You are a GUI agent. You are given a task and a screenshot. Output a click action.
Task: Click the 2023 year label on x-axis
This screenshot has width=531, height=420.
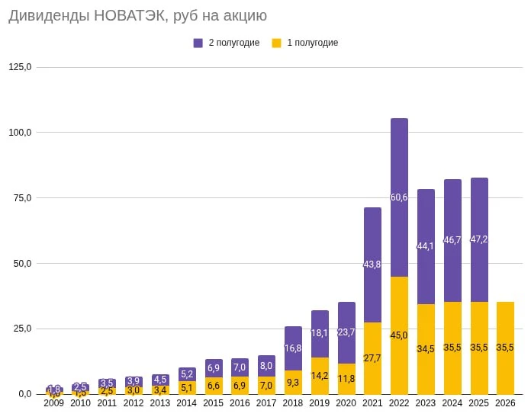coord(426,403)
